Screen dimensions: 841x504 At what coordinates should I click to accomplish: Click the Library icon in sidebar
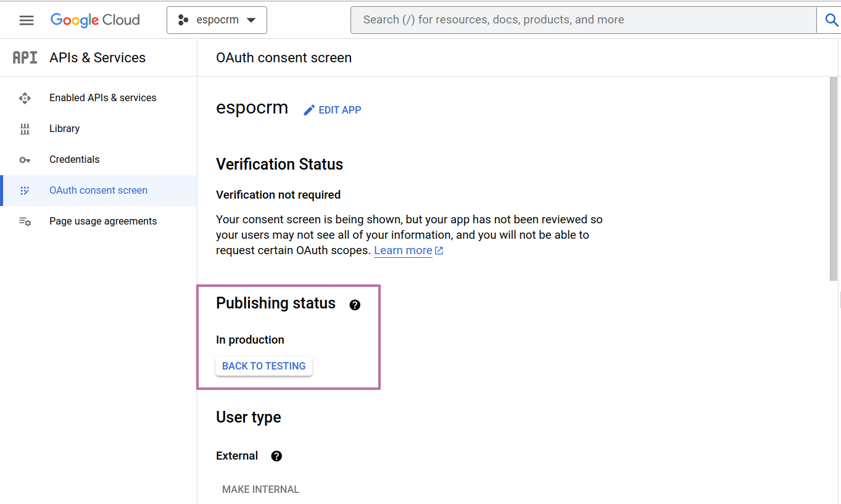click(25, 128)
